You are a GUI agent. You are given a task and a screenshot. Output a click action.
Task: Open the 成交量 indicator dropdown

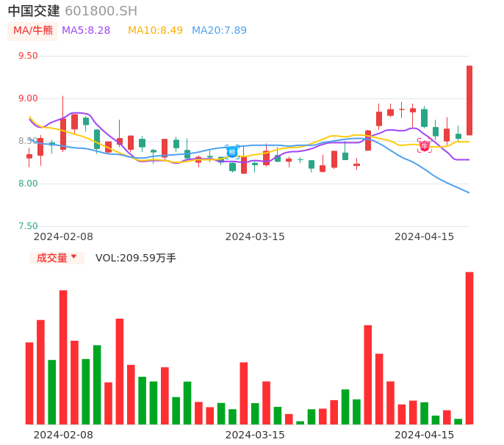click(x=57, y=258)
